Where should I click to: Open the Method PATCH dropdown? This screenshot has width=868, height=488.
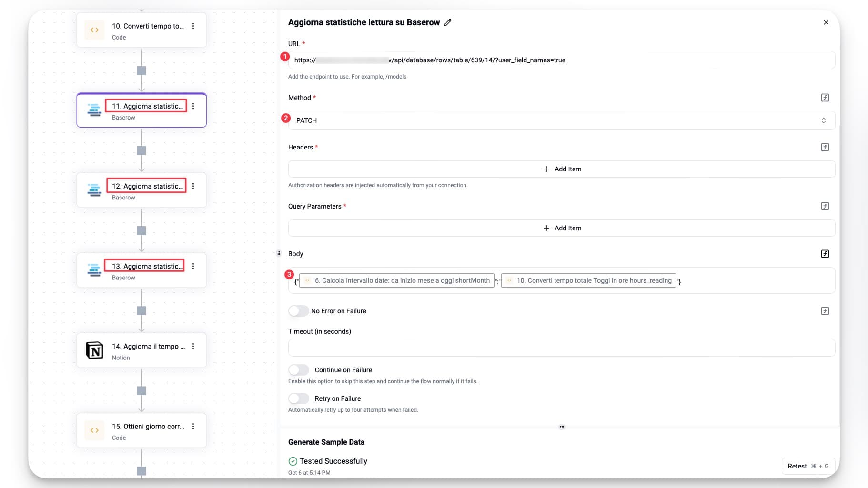(x=561, y=120)
